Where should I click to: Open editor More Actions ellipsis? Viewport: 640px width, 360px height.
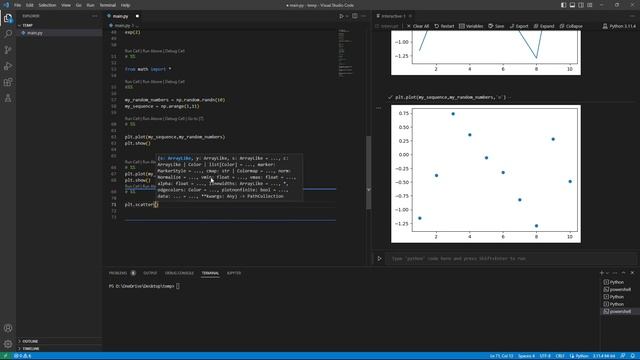tap(364, 16)
